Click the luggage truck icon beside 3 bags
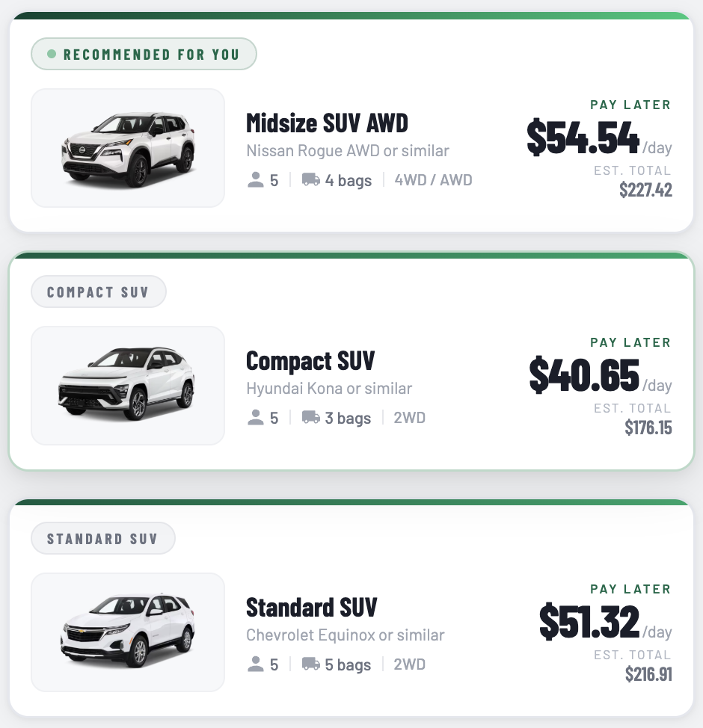Image resolution: width=703 pixels, height=728 pixels. pos(311,417)
